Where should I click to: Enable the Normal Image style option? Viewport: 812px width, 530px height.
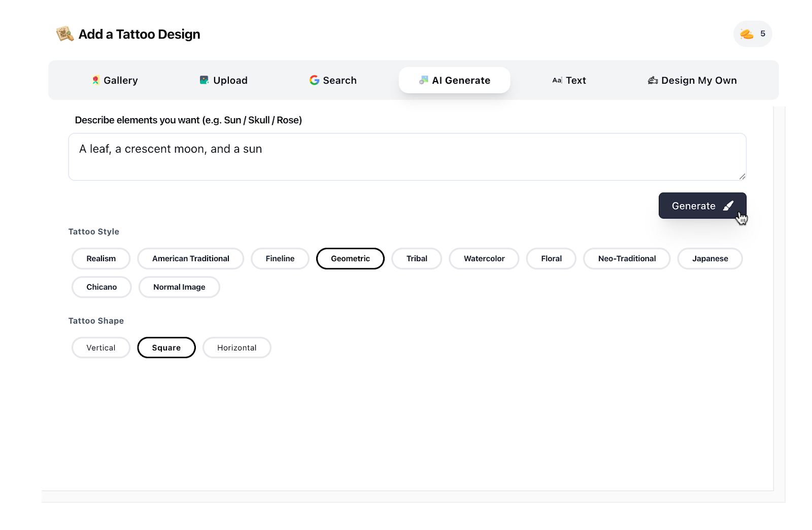click(x=179, y=287)
